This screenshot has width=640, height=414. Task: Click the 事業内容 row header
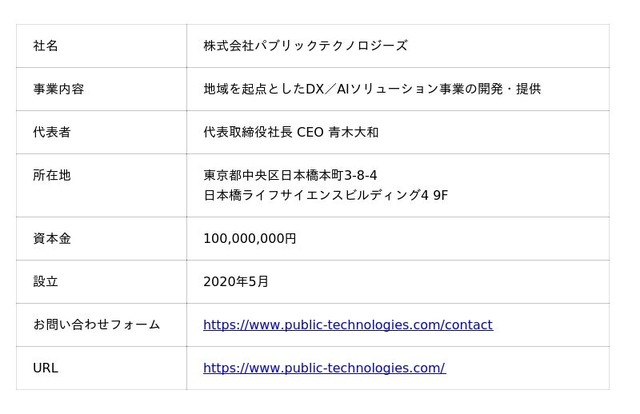coord(58,89)
